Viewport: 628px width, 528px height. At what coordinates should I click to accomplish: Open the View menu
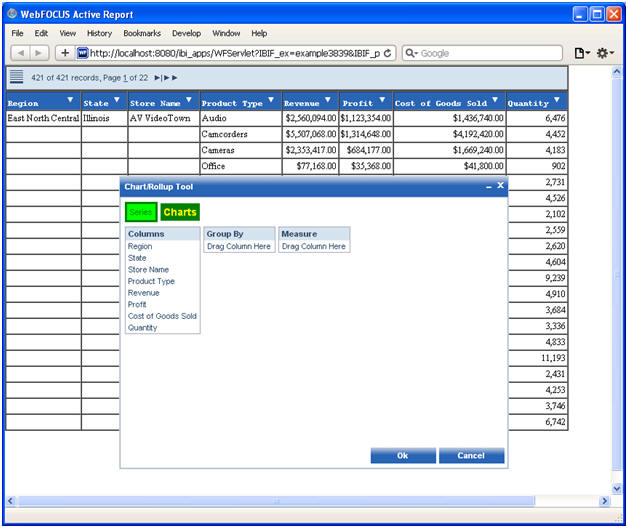click(x=67, y=33)
